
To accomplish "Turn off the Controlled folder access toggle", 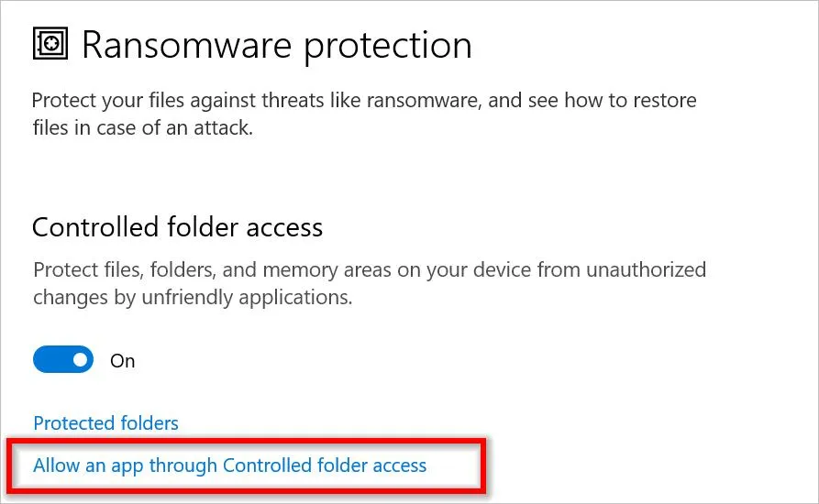I will click(63, 359).
